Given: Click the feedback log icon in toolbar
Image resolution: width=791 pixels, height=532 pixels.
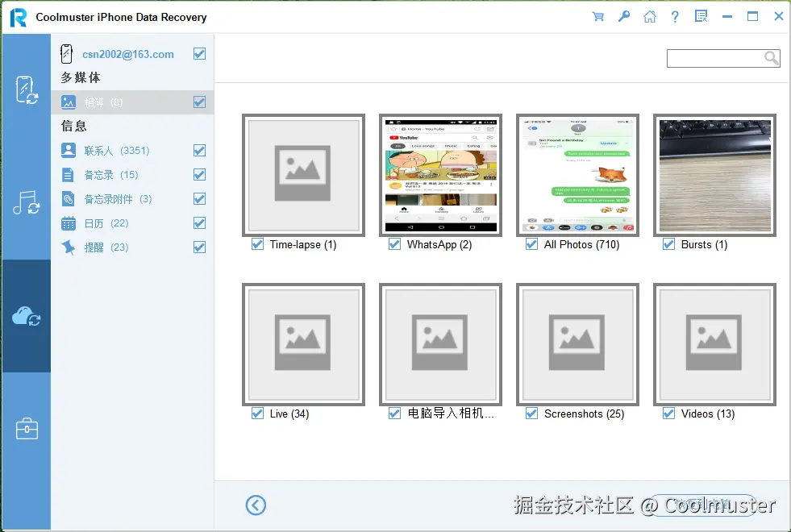Looking at the screenshot, I should coord(701,16).
